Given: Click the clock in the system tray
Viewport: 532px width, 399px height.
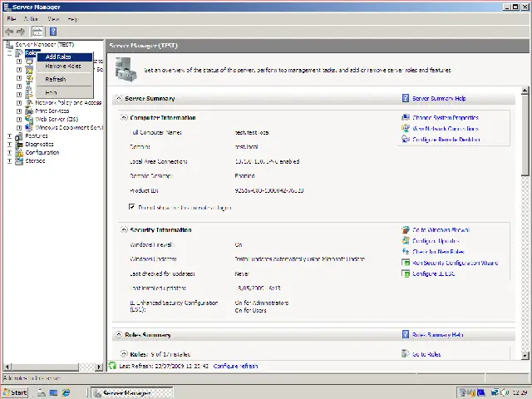Looking at the screenshot, I should 520,393.
